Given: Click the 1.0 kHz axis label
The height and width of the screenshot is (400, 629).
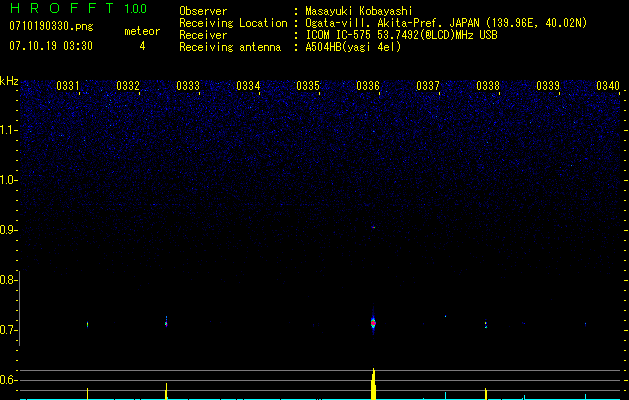Looking at the screenshot, I should [9, 180].
